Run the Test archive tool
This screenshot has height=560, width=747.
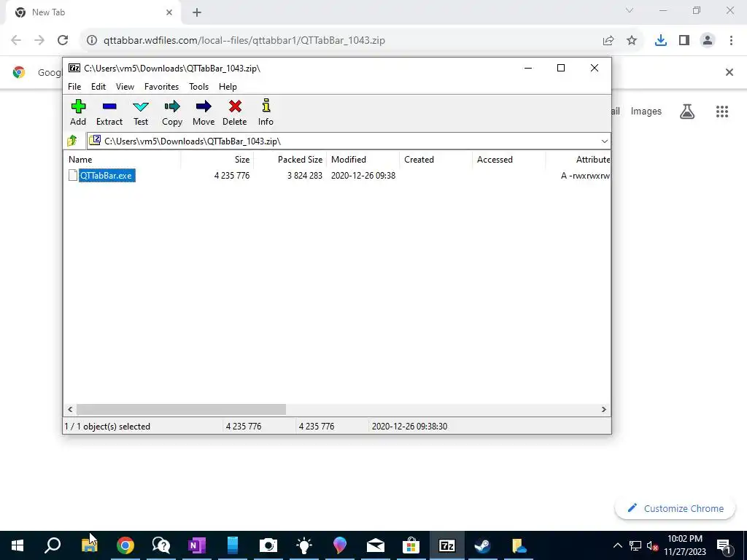pyautogui.click(x=141, y=113)
